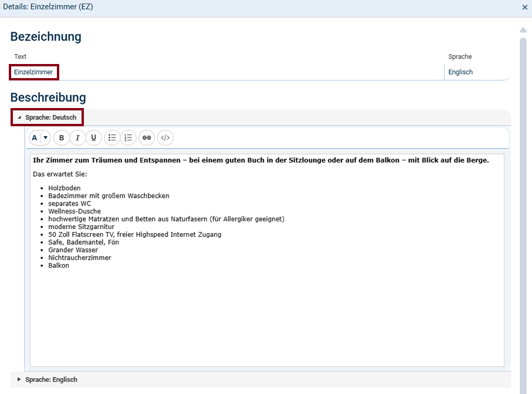
Task: Click the scrollbar up arrow
Action: [523, 30]
